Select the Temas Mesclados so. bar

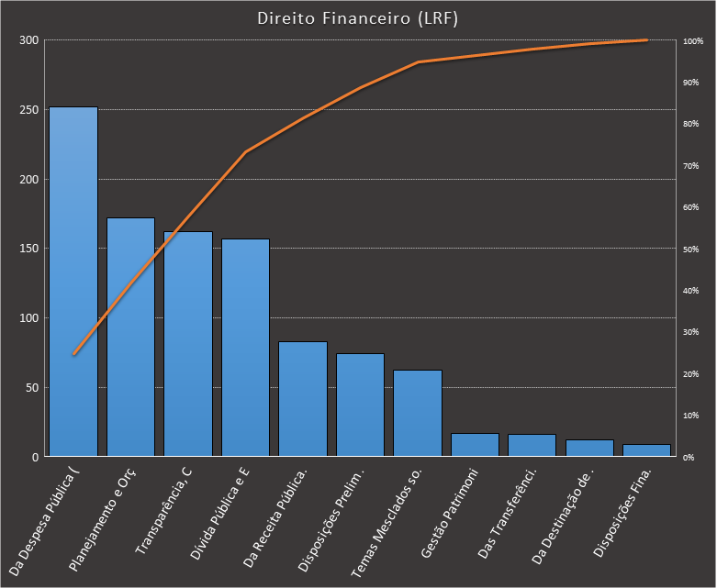point(418,413)
